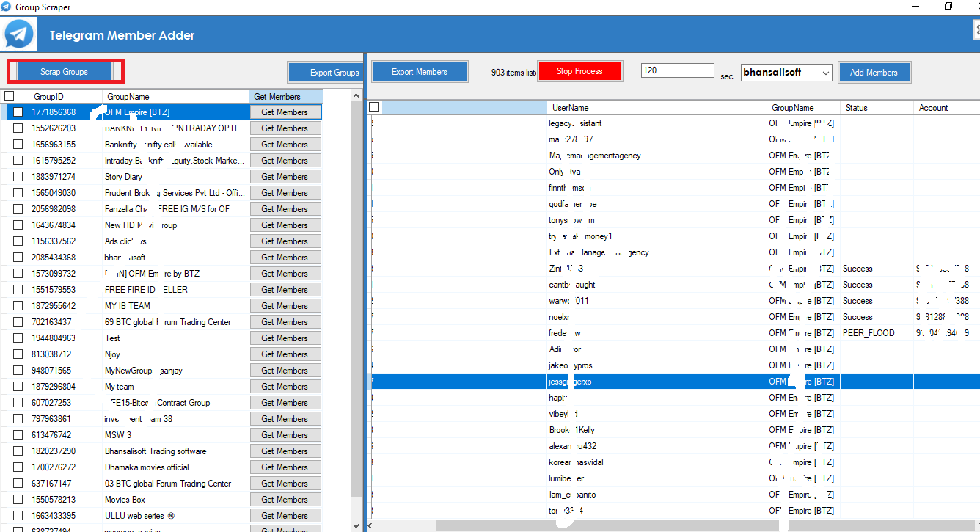Get members of MSW 3 group
The image size is (980, 532).
[285, 435]
